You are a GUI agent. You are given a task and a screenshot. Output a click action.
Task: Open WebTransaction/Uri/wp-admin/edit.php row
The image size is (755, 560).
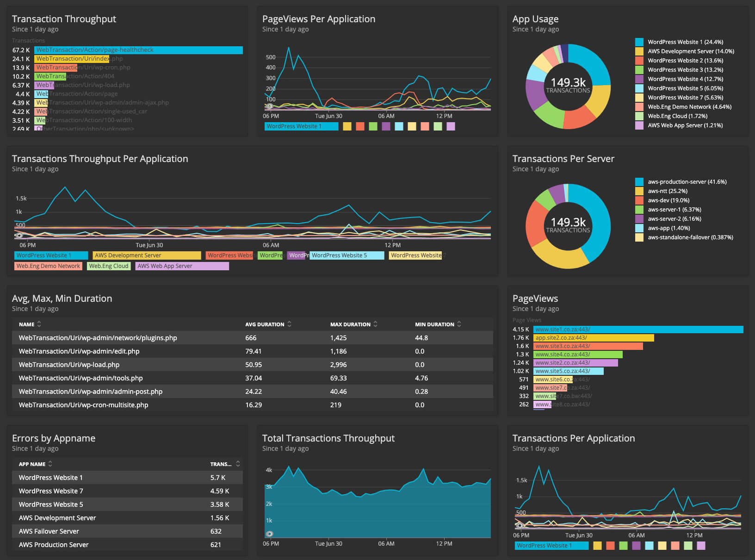click(x=252, y=351)
